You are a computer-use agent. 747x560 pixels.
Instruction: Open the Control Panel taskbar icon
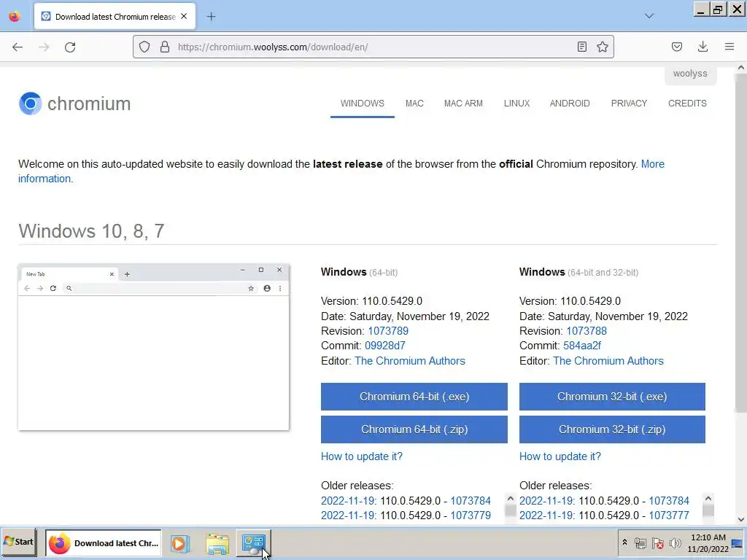tap(253, 543)
